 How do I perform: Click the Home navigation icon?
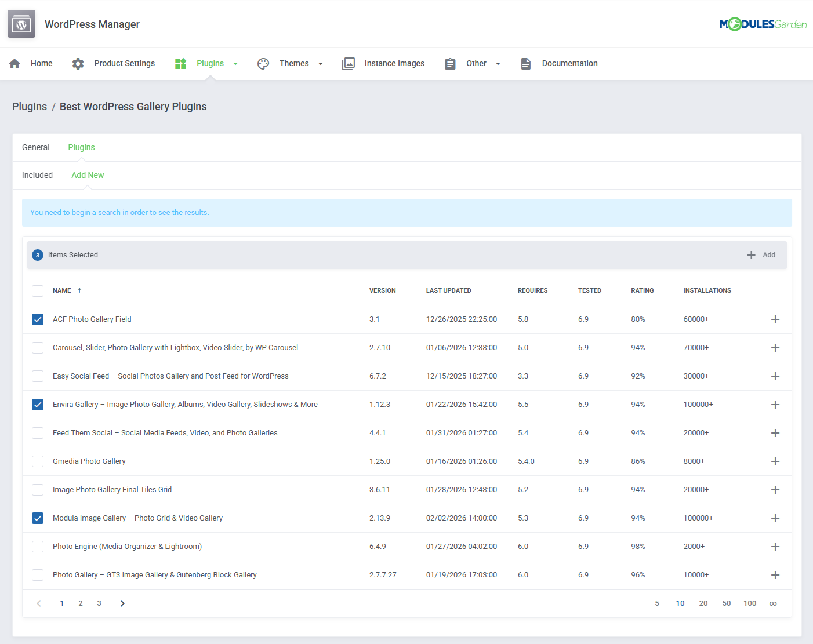[14, 63]
